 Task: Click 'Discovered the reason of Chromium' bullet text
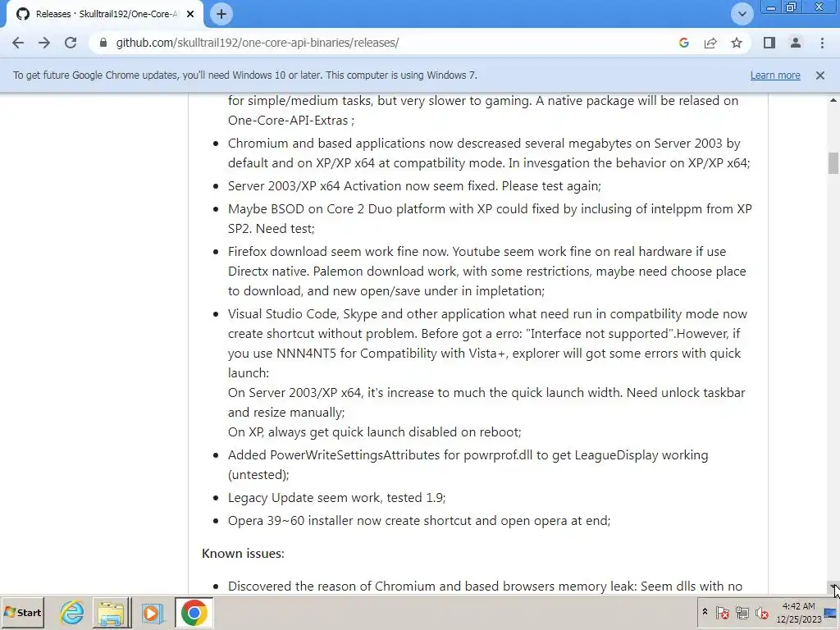point(485,586)
